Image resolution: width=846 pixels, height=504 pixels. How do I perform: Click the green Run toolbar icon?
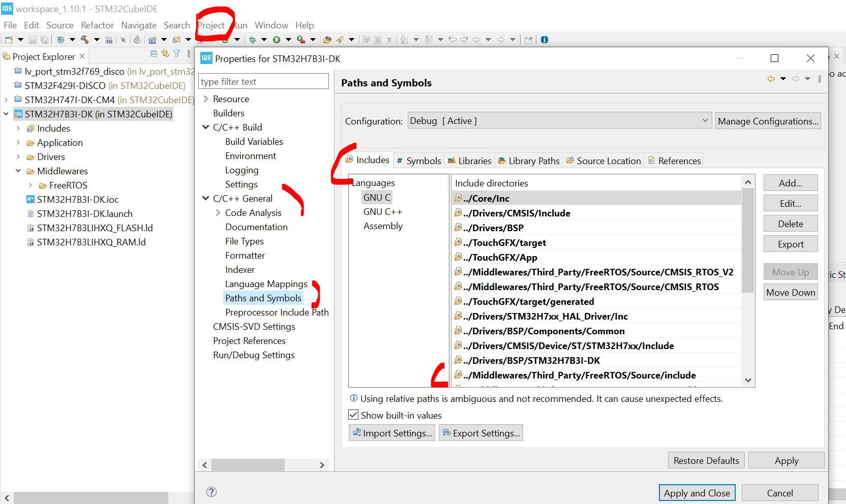click(277, 40)
